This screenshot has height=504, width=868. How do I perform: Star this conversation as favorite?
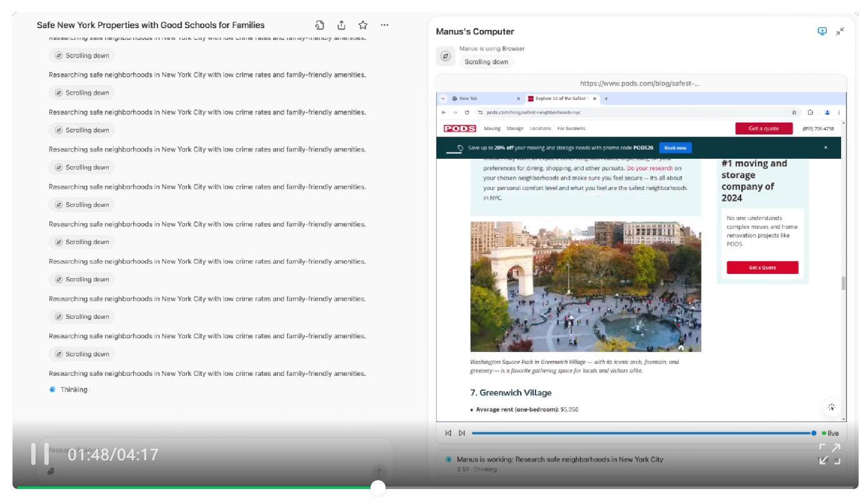[x=362, y=25]
